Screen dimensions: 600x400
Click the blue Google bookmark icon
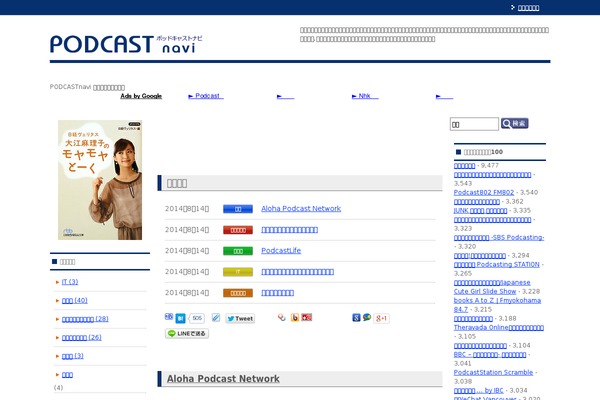[x=356, y=317]
